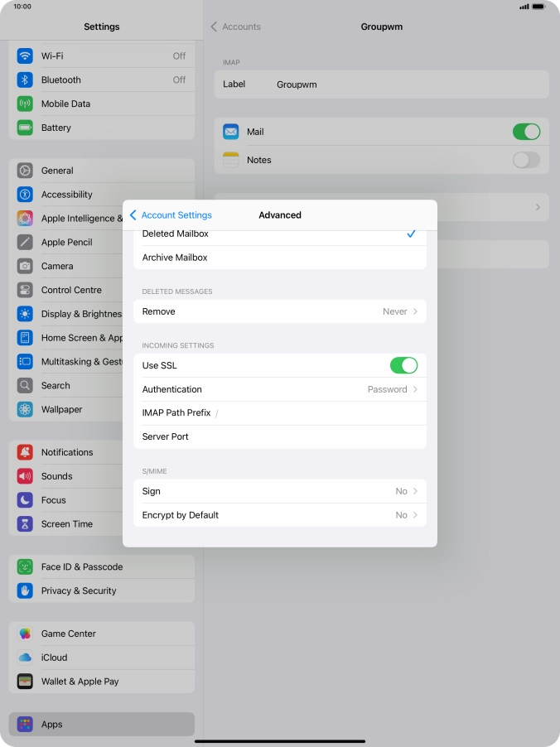
Task: Disable the Use SSL switch
Action: (x=403, y=366)
